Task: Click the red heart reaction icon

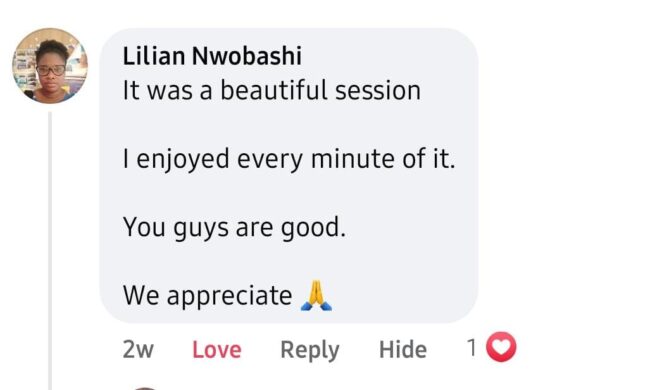Action: [x=501, y=347]
